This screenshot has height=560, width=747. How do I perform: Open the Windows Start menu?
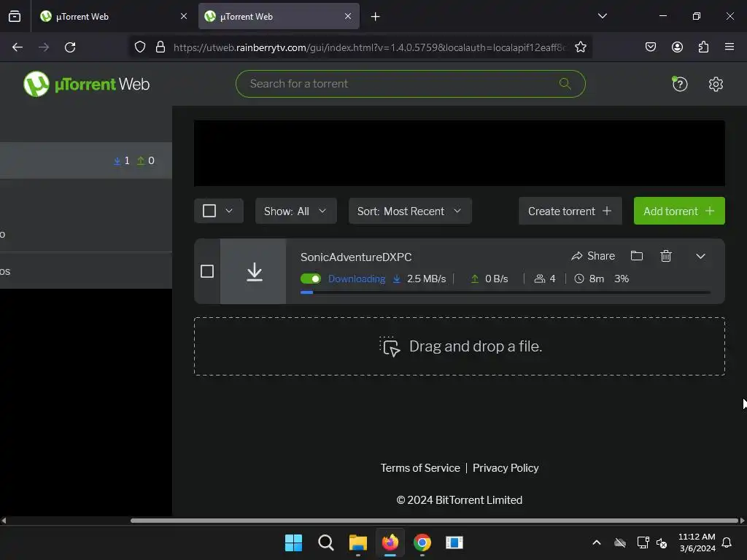click(x=293, y=542)
